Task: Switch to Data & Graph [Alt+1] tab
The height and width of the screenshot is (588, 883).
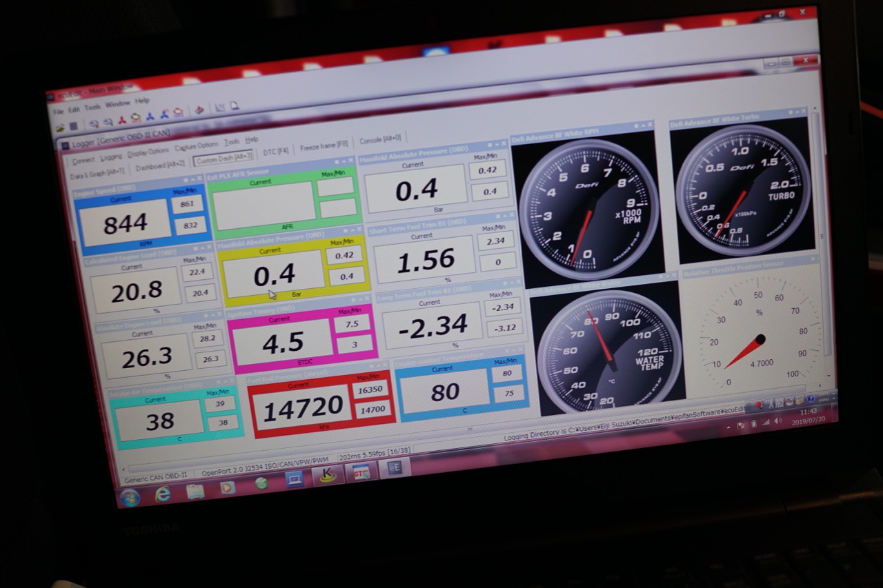Action: (x=97, y=172)
